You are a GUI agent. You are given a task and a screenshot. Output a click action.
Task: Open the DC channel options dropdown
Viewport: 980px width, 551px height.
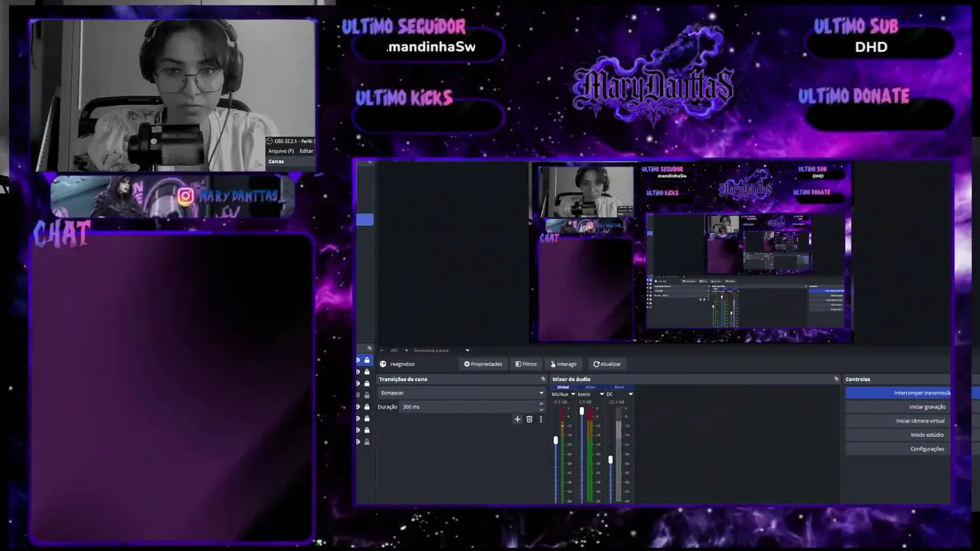pos(630,395)
